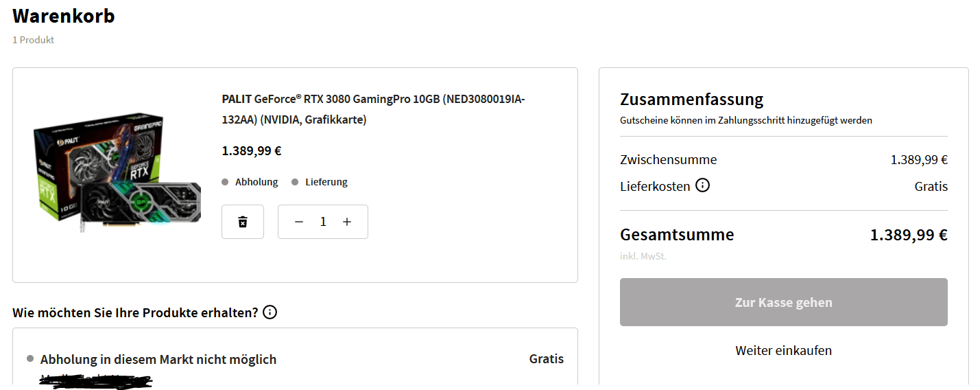This screenshot has width=980, height=390.
Task: Click the Gesamtsumme total amount
Action: [x=909, y=235]
